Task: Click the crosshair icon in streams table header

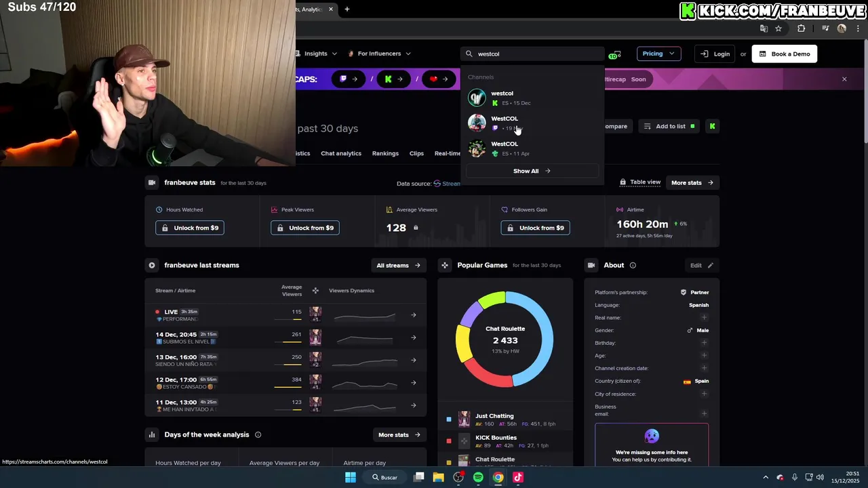Action: tap(315, 291)
